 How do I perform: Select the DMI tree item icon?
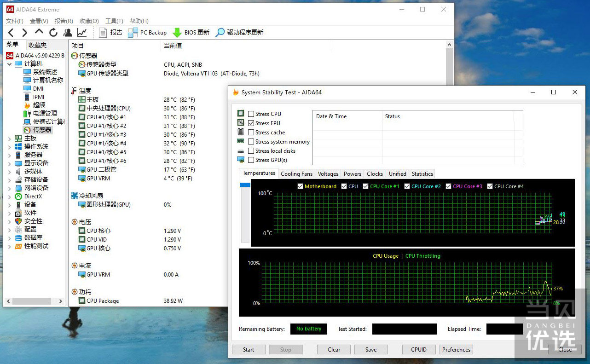[27, 88]
